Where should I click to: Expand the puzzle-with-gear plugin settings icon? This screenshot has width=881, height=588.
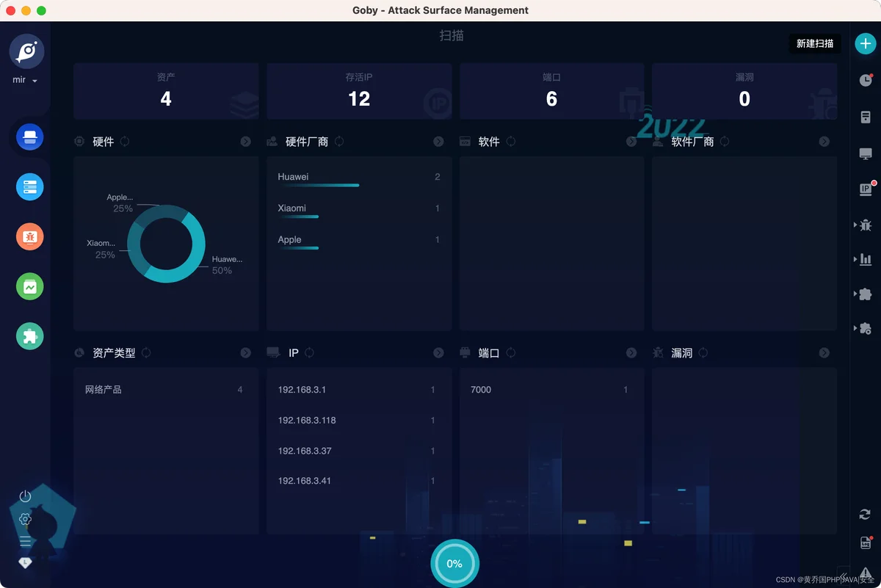[x=864, y=328]
